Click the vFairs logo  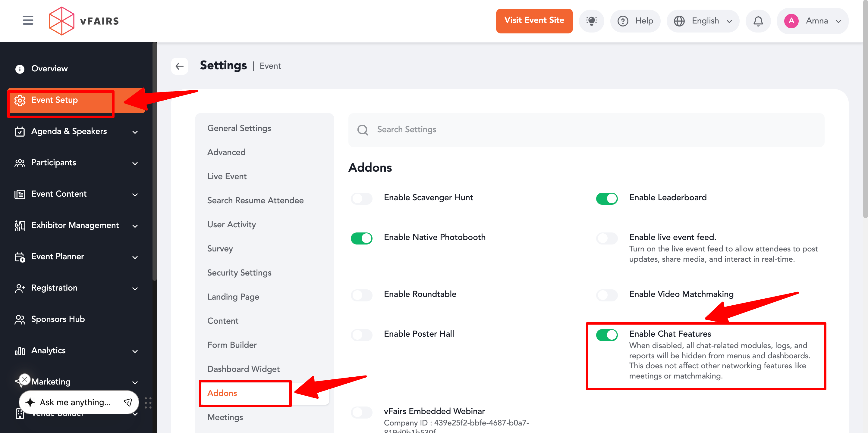click(84, 21)
